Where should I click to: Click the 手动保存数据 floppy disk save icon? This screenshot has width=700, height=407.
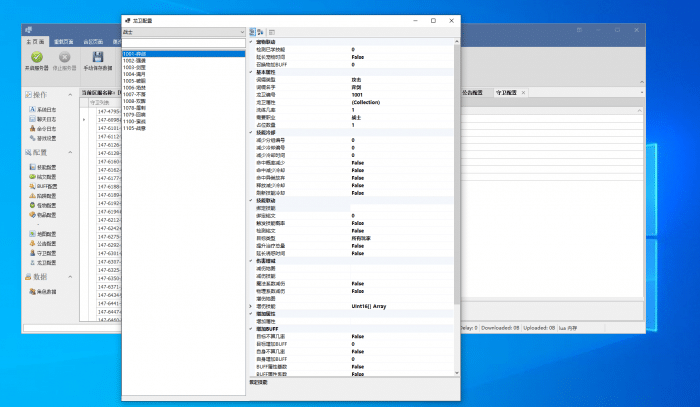97,59
